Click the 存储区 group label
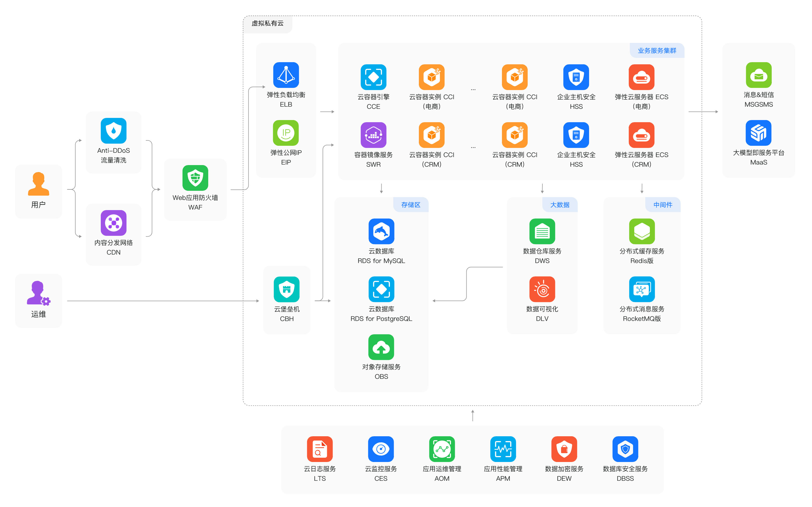Screen dimensions: 812x507 tap(411, 204)
